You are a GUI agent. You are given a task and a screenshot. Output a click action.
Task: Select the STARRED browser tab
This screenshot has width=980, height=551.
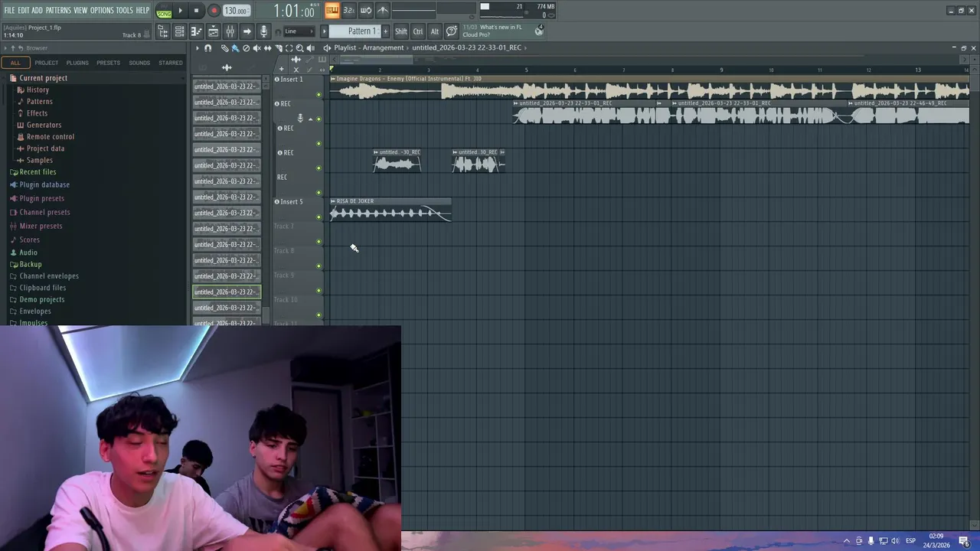(x=170, y=63)
